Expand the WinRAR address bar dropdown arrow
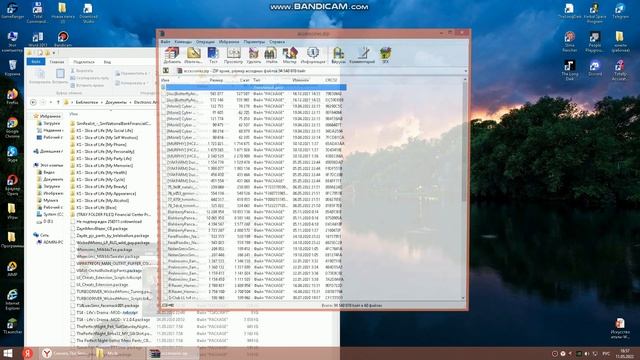This screenshot has height=360, width=640. click(x=465, y=71)
